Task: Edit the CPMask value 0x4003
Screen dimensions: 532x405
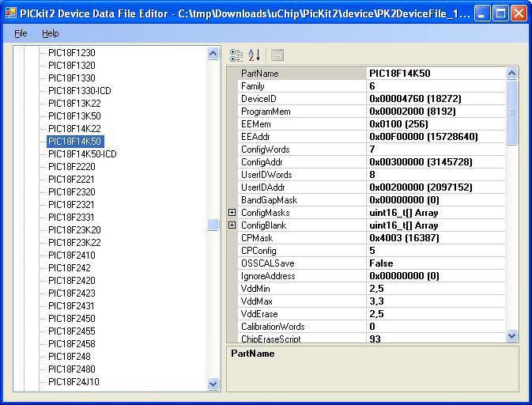Action: point(436,238)
